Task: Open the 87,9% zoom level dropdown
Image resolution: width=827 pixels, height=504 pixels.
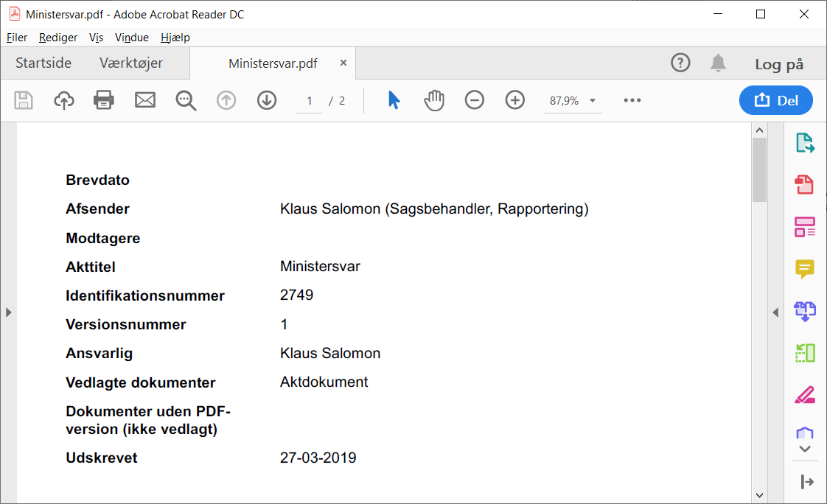Action: point(573,101)
